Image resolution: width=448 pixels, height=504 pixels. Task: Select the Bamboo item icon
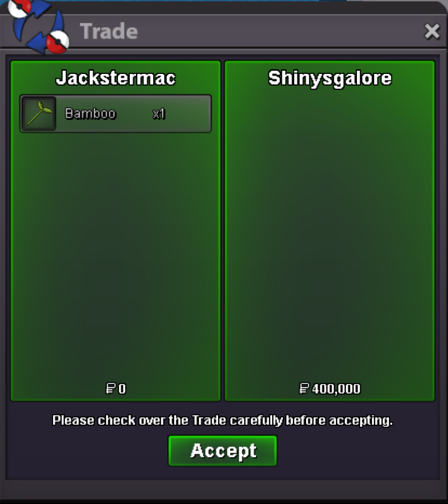[39, 114]
